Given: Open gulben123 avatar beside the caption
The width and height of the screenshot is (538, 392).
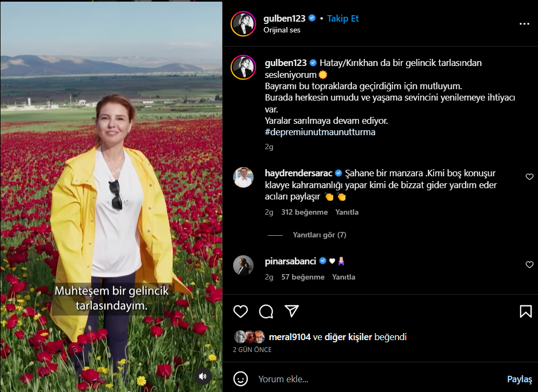Looking at the screenshot, I should [x=243, y=67].
